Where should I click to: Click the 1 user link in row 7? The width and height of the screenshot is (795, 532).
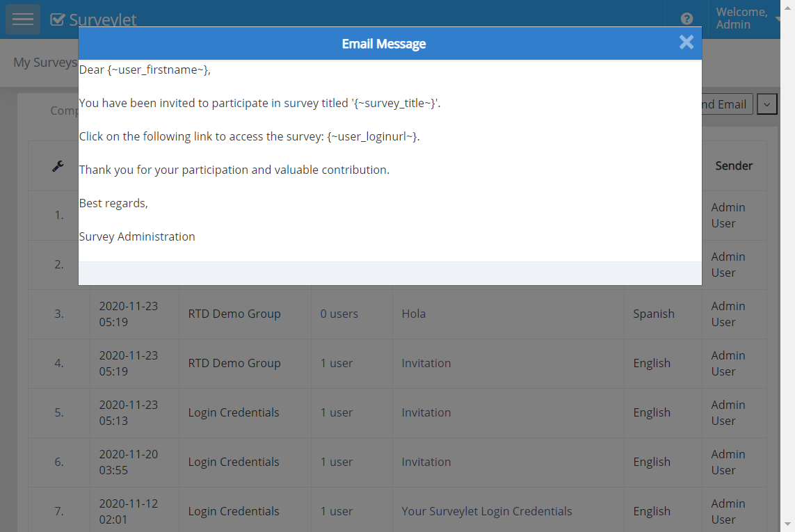[336, 511]
